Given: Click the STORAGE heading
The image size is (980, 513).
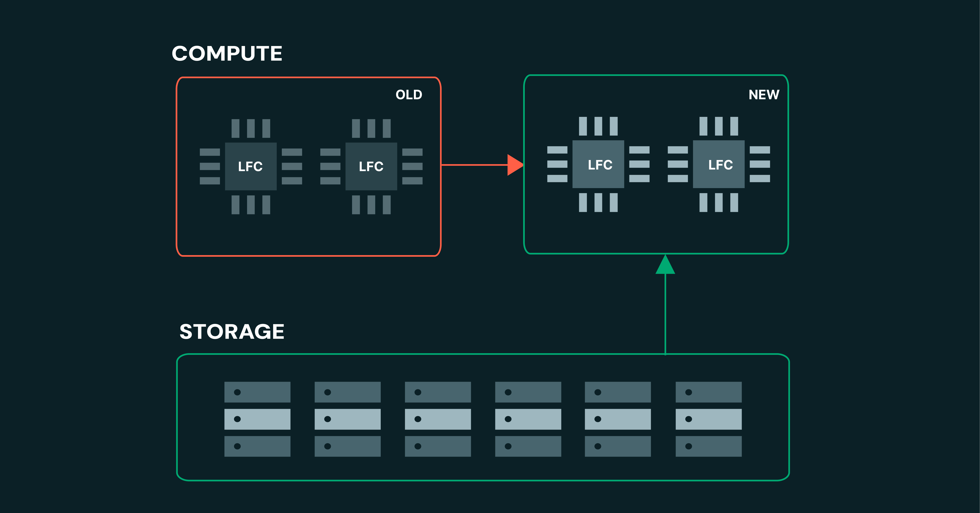Looking at the screenshot, I should tap(232, 331).
